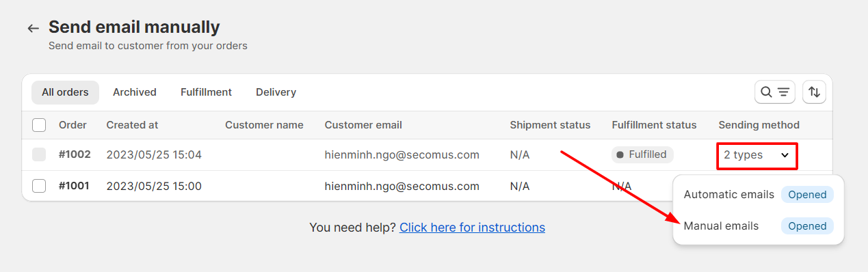The image size is (868, 272).
Task: Select Automatic emails in the dropdown list
Action: 729,195
